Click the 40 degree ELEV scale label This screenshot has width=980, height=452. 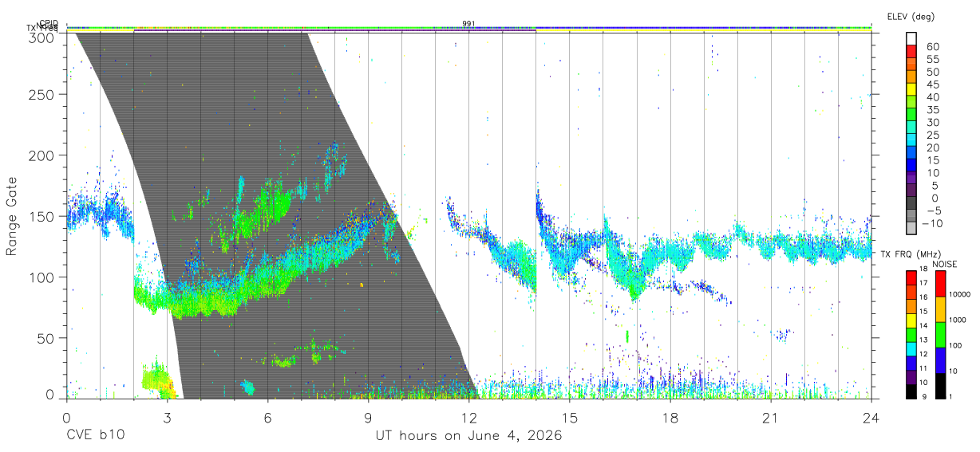pos(931,97)
